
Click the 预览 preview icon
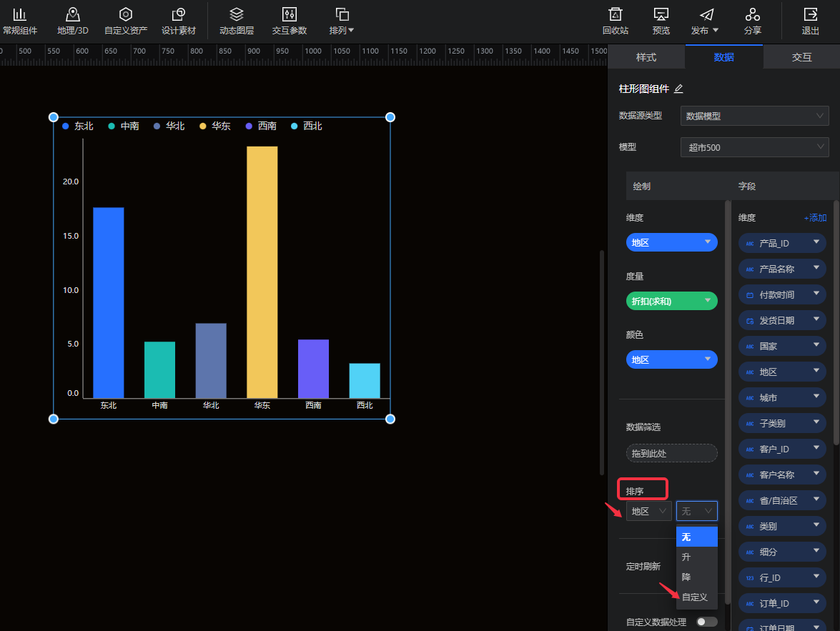coord(661,15)
